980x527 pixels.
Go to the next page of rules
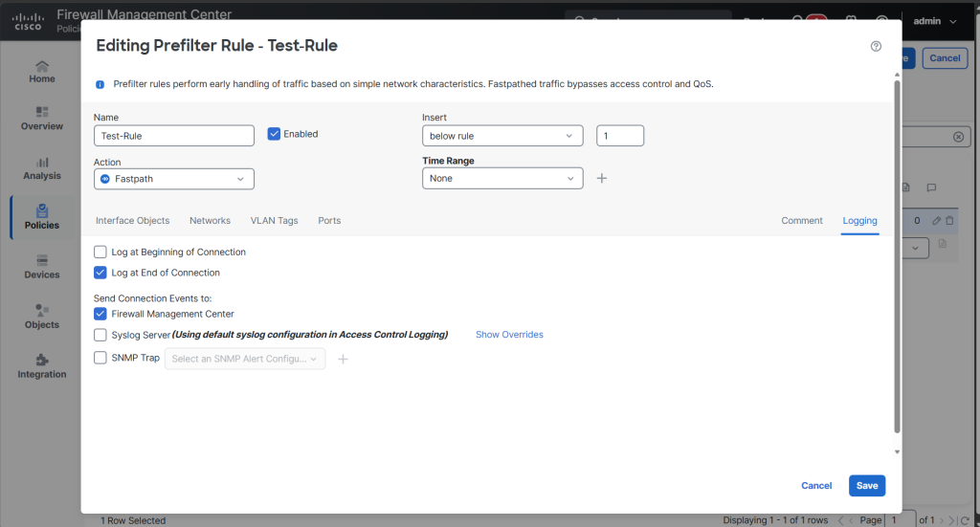pyautogui.click(x=942, y=520)
